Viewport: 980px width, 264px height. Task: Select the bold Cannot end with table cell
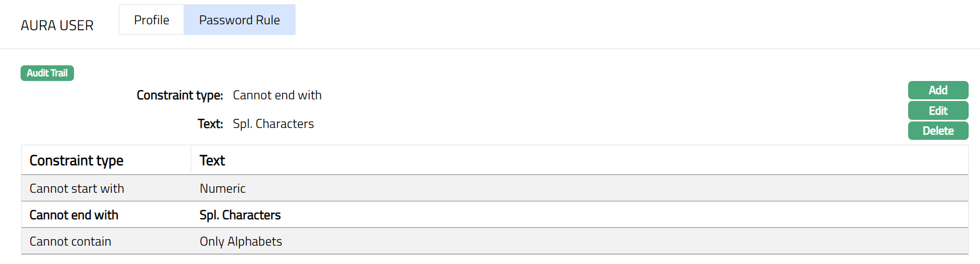click(74, 215)
